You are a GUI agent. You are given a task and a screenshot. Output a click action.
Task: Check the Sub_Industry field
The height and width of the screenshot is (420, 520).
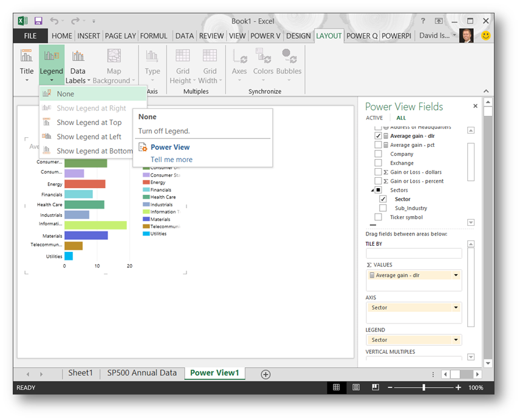pos(383,208)
